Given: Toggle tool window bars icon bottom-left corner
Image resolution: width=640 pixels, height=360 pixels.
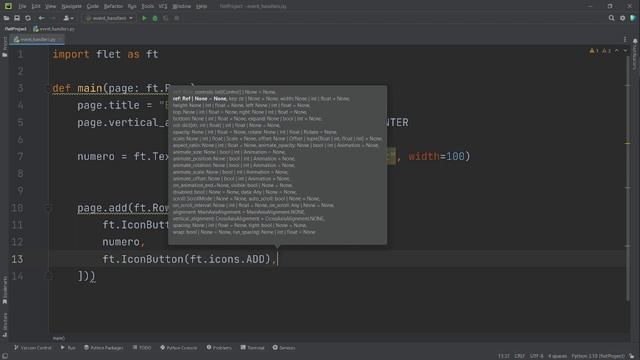Looking at the screenshot, I should [x=4, y=356].
